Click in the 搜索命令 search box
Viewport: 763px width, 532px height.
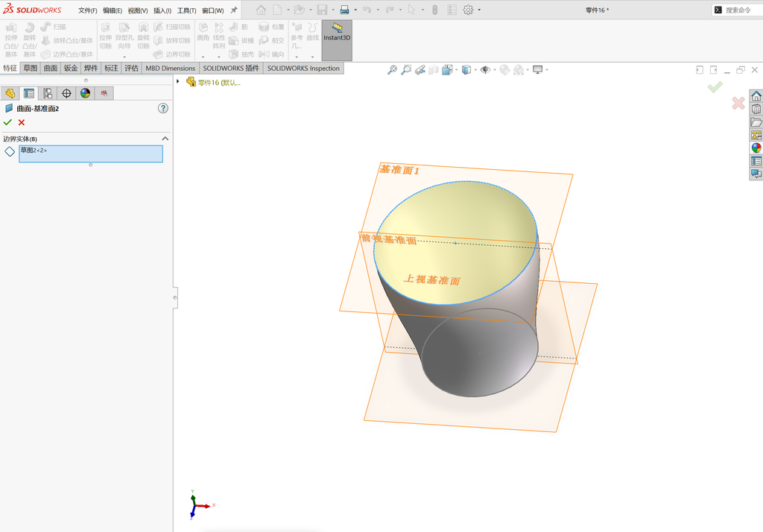(738, 10)
